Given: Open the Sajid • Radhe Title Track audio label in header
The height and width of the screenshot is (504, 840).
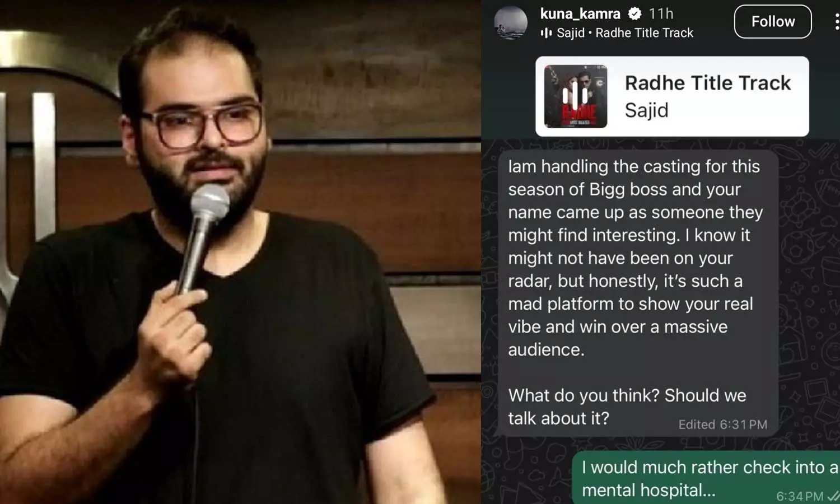Looking at the screenshot, I should coord(624,33).
